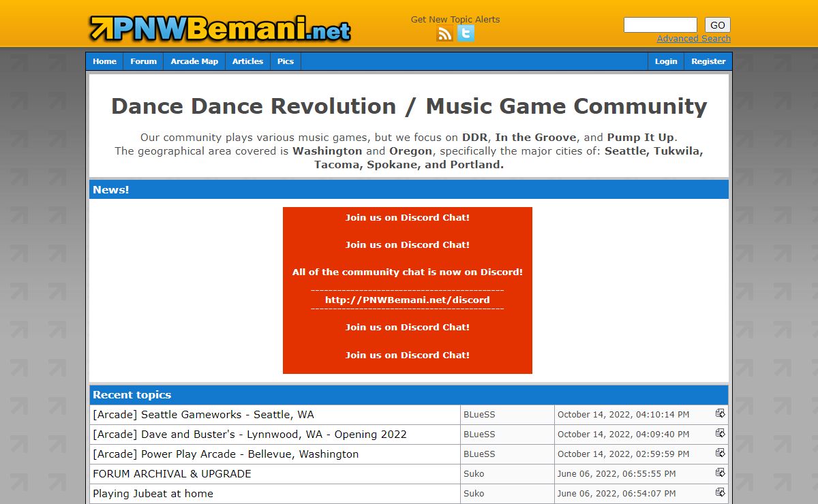Click the Get New Topic Alerts text
This screenshot has width=818, height=504.
(455, 19)
